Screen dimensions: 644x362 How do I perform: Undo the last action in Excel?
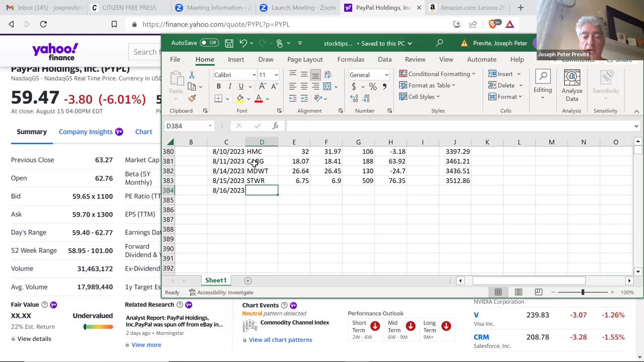243,43
